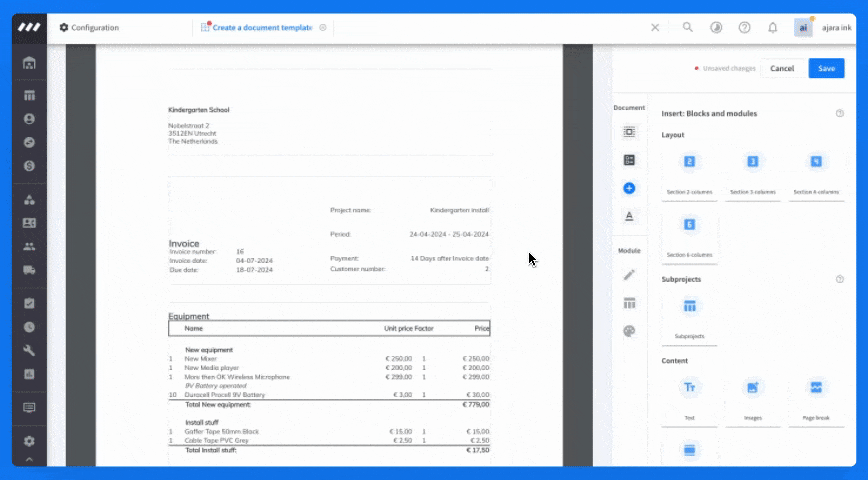Open the blue plus Insert panel icon
This screenshot has width=868, height=480.
(629, 188)
